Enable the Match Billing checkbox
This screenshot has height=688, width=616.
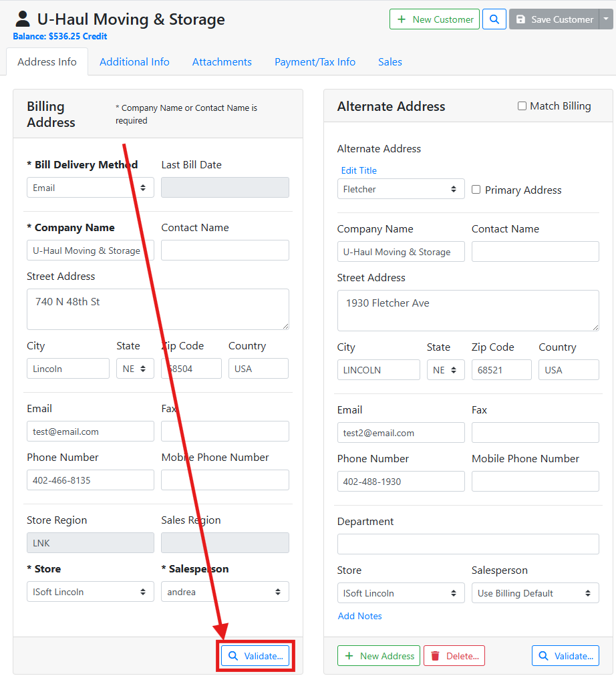(522, 106)
